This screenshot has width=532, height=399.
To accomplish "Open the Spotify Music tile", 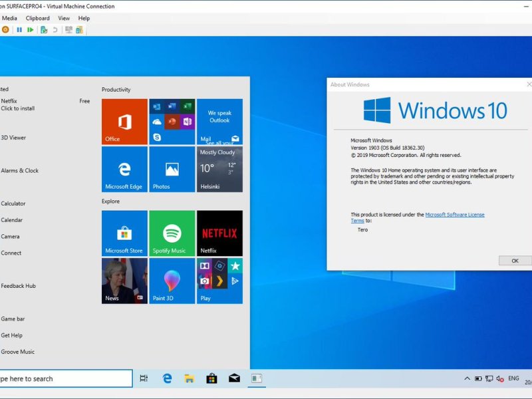I will pos(172,233).
